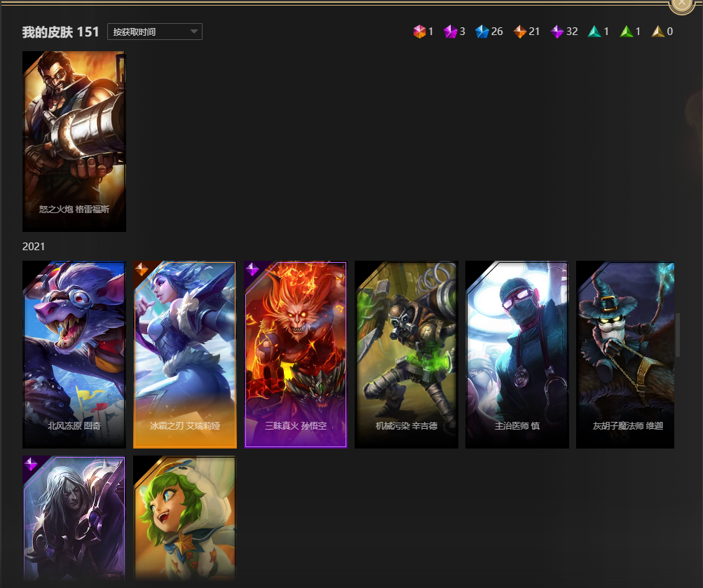The image size is (703, 588).
Task: Select the silver-haired dark armored skin card
Action: point(74,518)
